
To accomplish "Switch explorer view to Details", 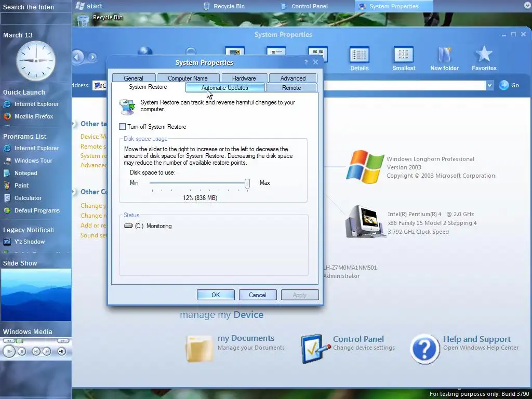I will (360, 59).
